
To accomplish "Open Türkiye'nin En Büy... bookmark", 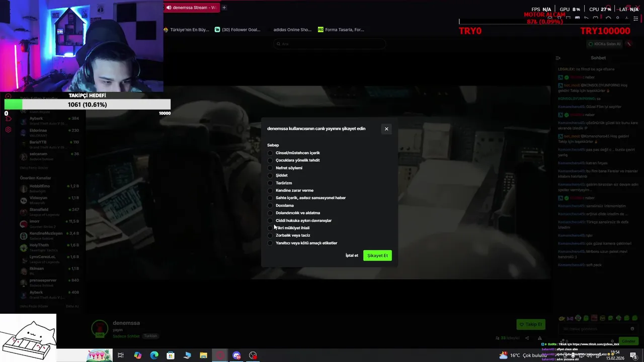I will coord(186,30).
